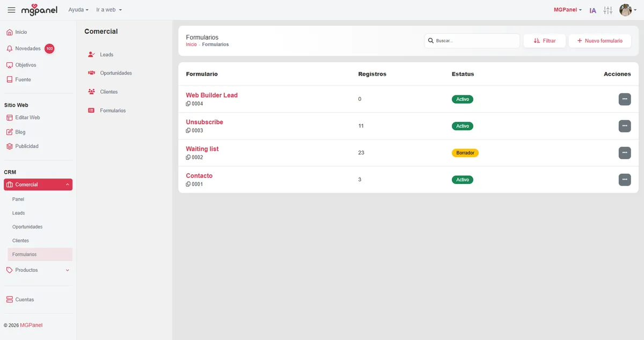Select Oportunidades in the Comercial panel

coord(115,73)
